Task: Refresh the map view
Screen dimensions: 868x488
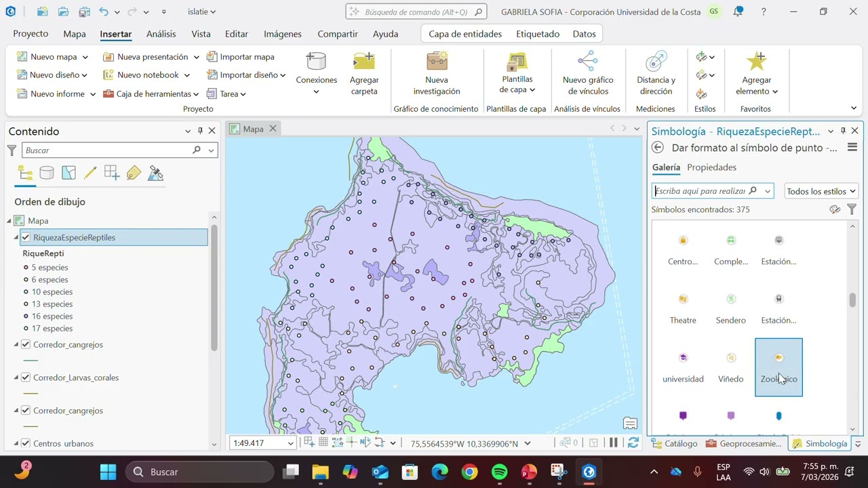Action: tap(633, 443)
